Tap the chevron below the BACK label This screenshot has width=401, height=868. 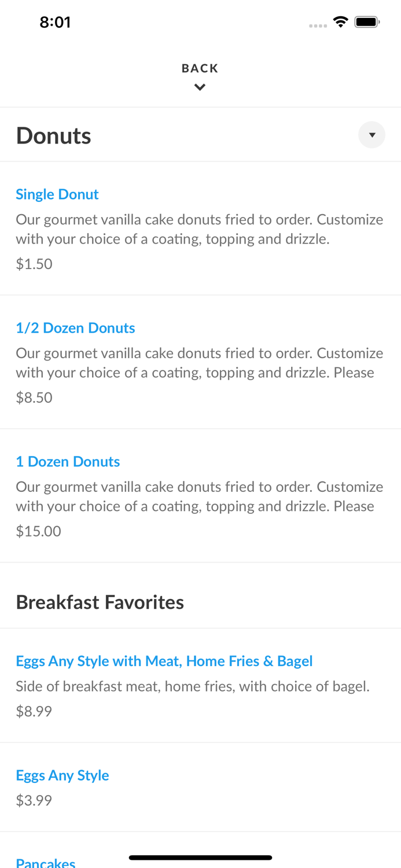pos(200,87)
